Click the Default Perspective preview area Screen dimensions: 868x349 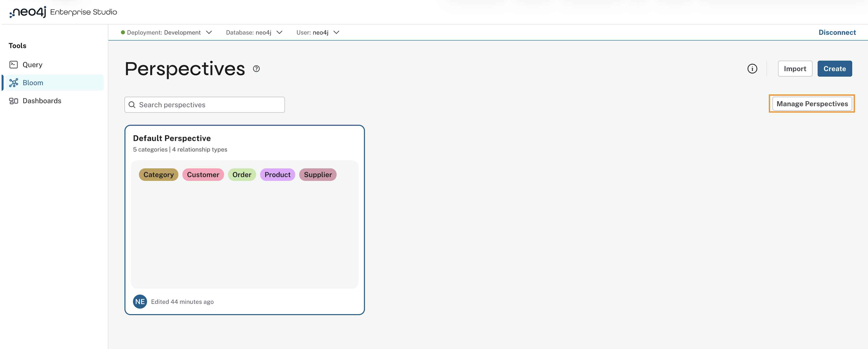tap(244, 224)
